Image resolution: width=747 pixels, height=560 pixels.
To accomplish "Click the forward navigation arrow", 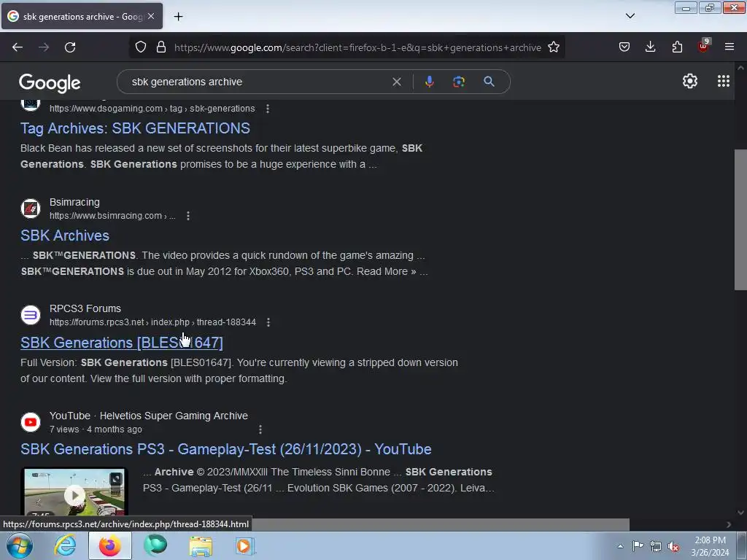I will tap(44, 47).
